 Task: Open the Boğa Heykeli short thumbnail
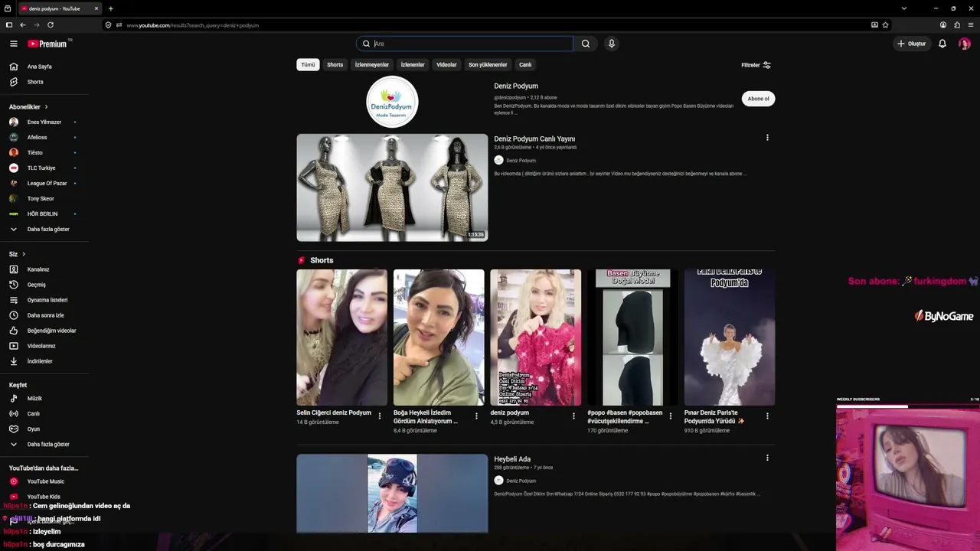[x=439, y=337]
